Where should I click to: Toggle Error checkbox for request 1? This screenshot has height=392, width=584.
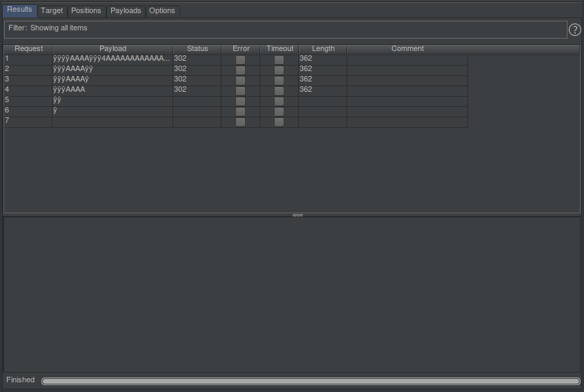[x=240, y=60]
